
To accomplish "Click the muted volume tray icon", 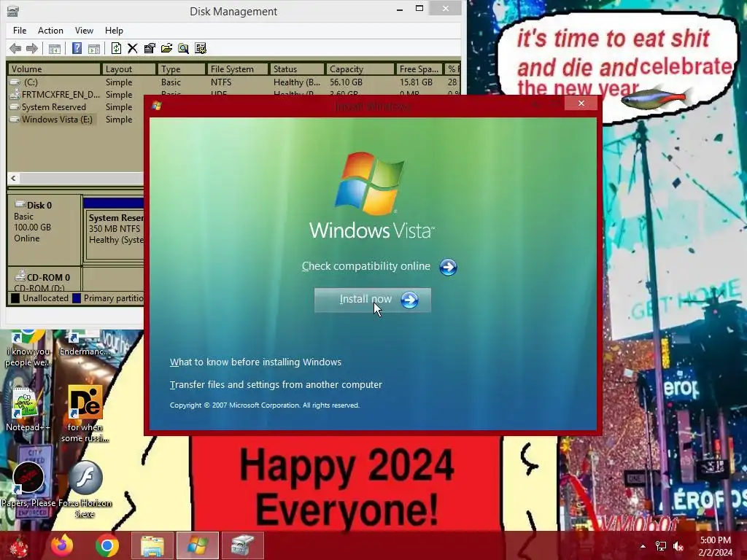I will click(678, 546).
